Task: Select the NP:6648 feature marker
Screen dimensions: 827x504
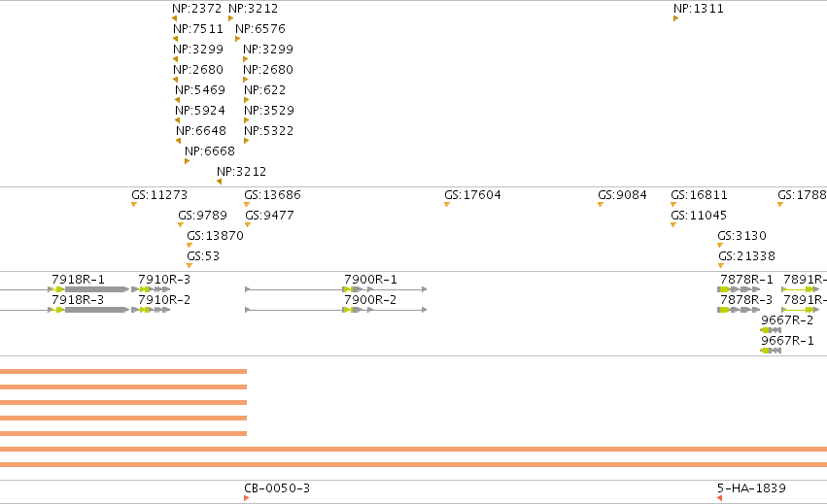Action: [x=178, y=141]
